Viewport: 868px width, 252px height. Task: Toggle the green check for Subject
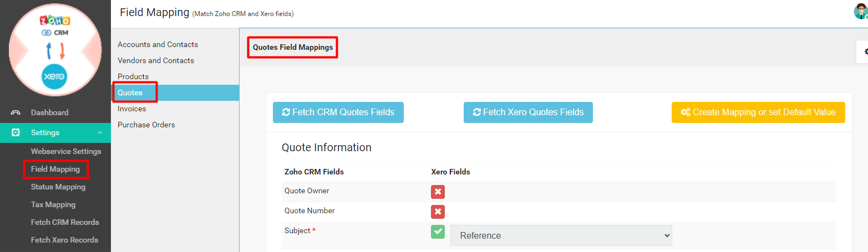pyautogui.click(x=438, y=232)
